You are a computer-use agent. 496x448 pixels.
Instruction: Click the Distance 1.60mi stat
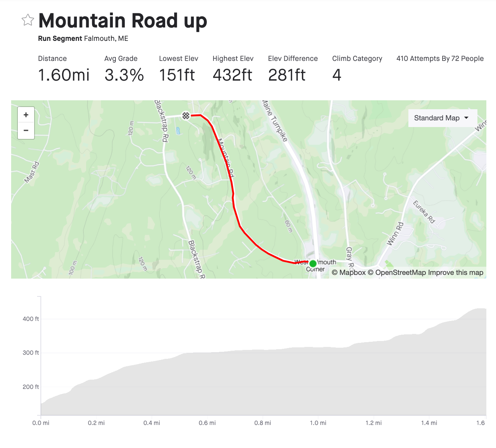[64, 75]
